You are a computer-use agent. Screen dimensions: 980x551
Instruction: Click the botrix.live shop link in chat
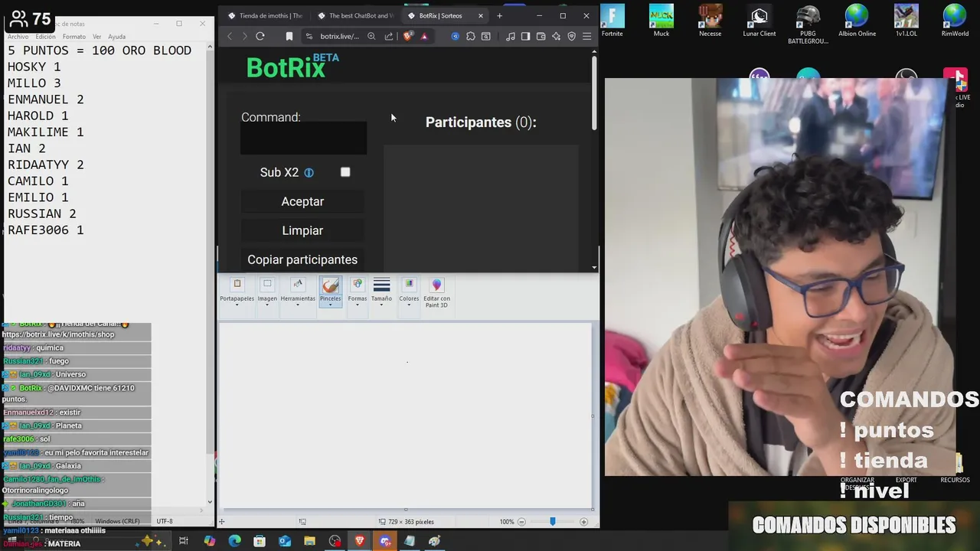[x=58, y=334]
